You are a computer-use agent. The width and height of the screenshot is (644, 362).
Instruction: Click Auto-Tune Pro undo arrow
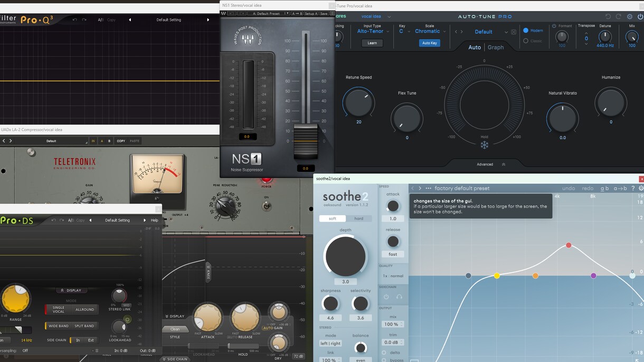(608, 17)
